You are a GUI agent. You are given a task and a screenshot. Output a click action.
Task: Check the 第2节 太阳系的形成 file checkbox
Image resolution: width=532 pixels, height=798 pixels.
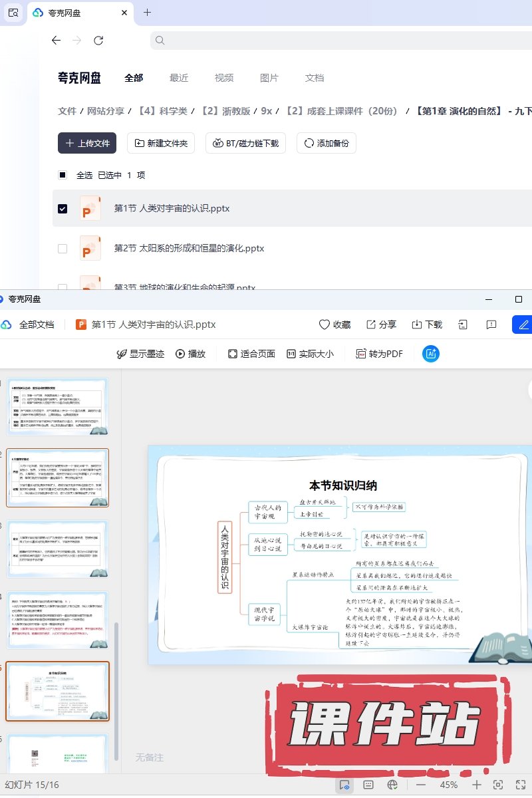coord(63,248)
